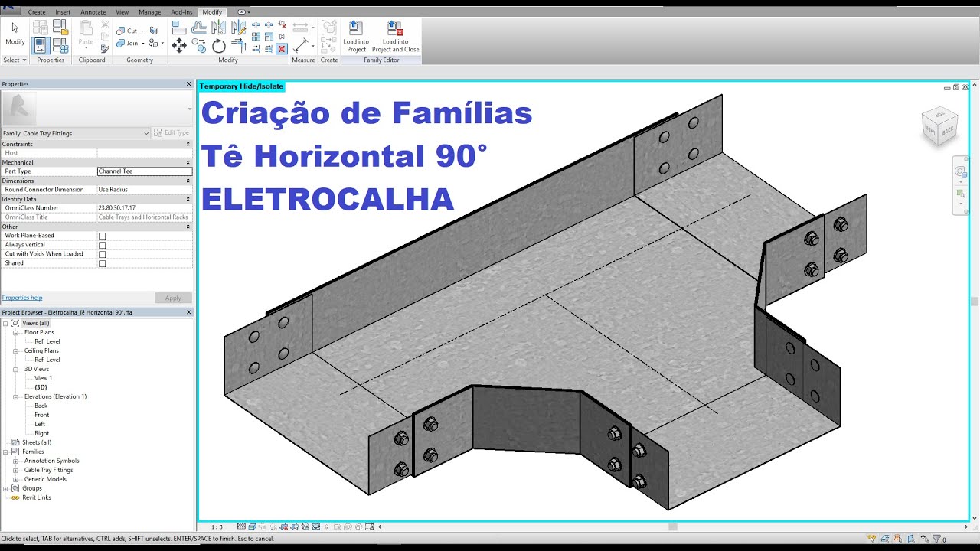Select Mirror - Draw Axis tool

pos(238,28)
